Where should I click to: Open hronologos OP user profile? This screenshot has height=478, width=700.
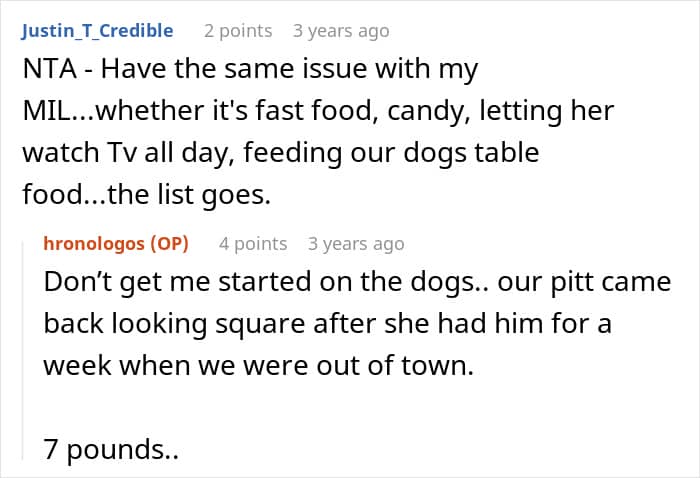pos(116,244)
